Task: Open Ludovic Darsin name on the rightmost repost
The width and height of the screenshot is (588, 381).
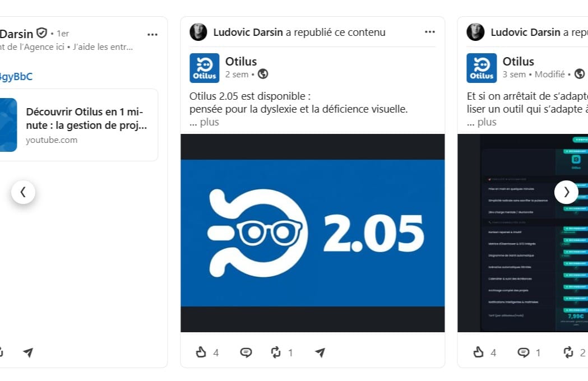Action: [x=525, y=32]
